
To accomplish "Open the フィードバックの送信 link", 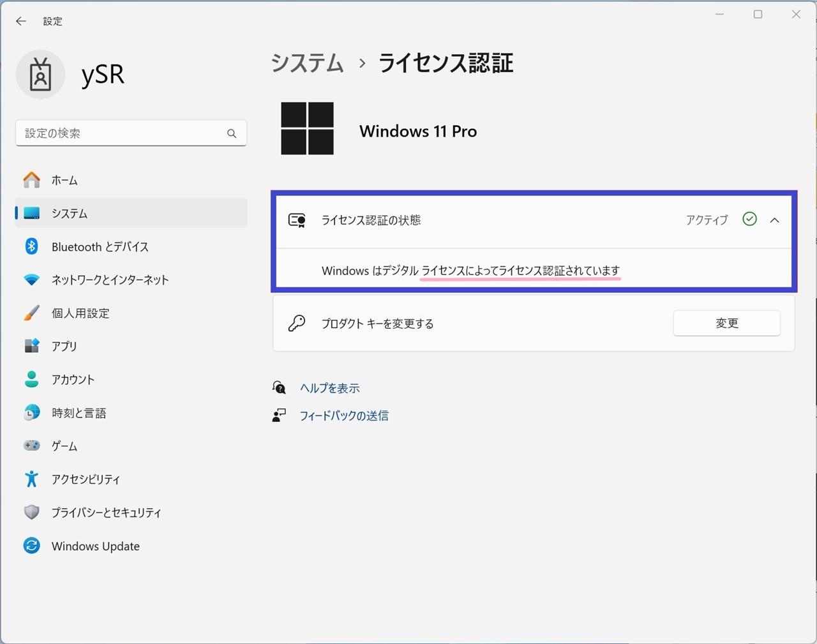I will [x=344, y=416].
